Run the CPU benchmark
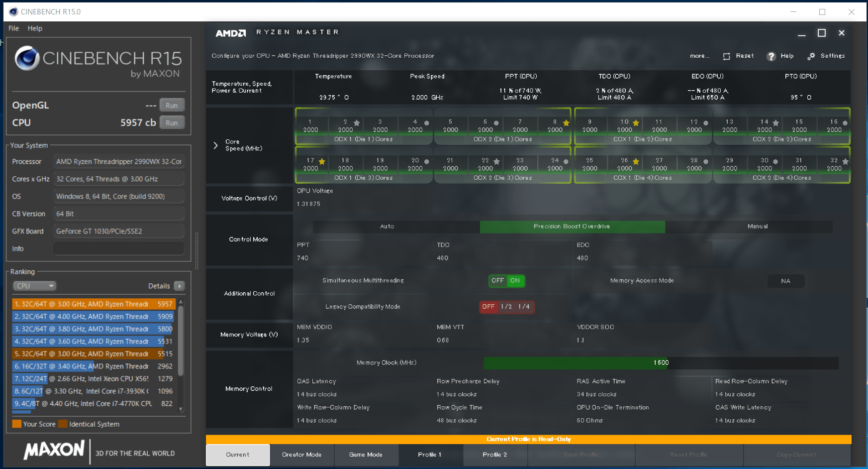 tap(172, 123)
